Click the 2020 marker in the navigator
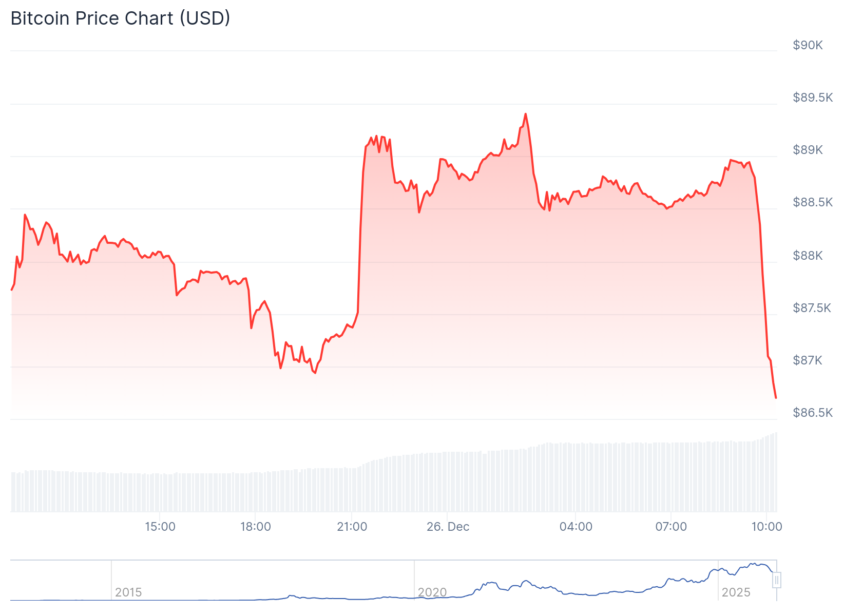This screenshot has width=844, height=616. pos(432,592)
